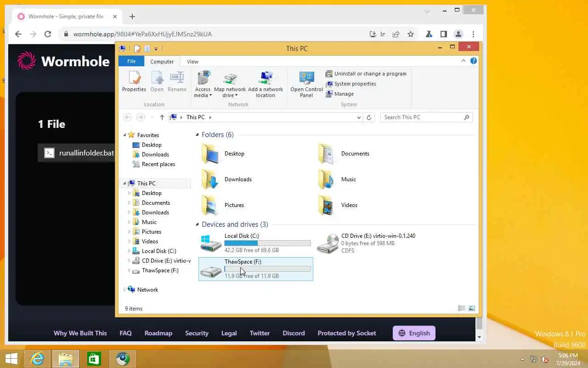Screen dimensions: 588x368
Task: Open the Security footer link
Action: click(x=197, y=333)
